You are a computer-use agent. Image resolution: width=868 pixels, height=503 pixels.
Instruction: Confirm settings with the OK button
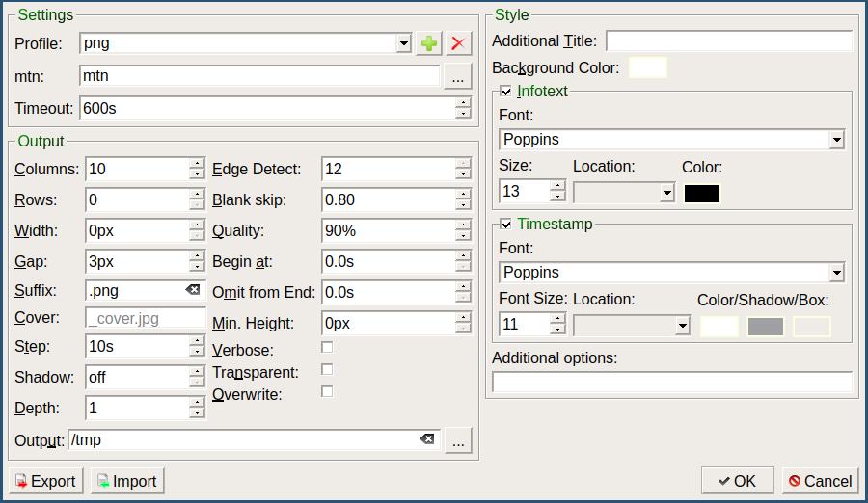pos(738,481)
